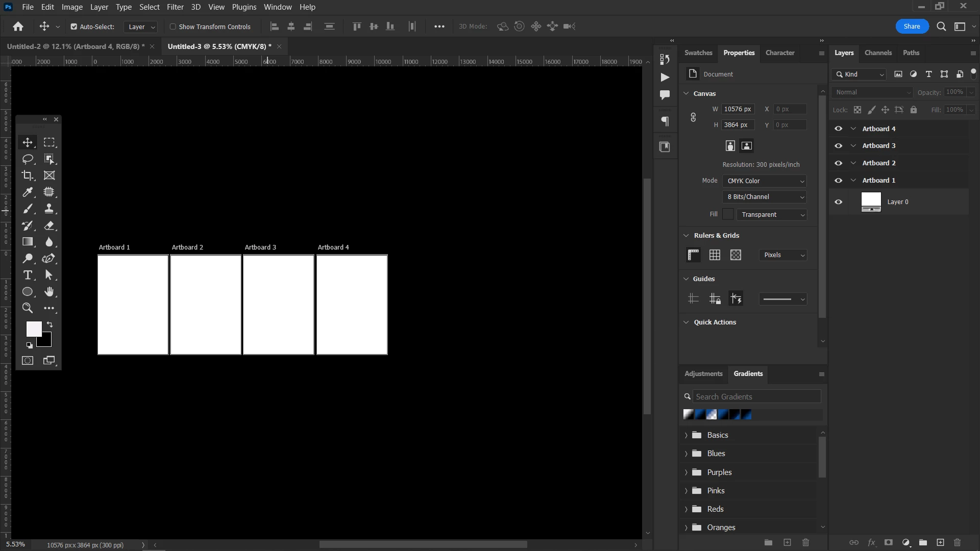The image size is (980, 551).
Task: Click the landscape orientation canvas icon
Action: (746, 146)
